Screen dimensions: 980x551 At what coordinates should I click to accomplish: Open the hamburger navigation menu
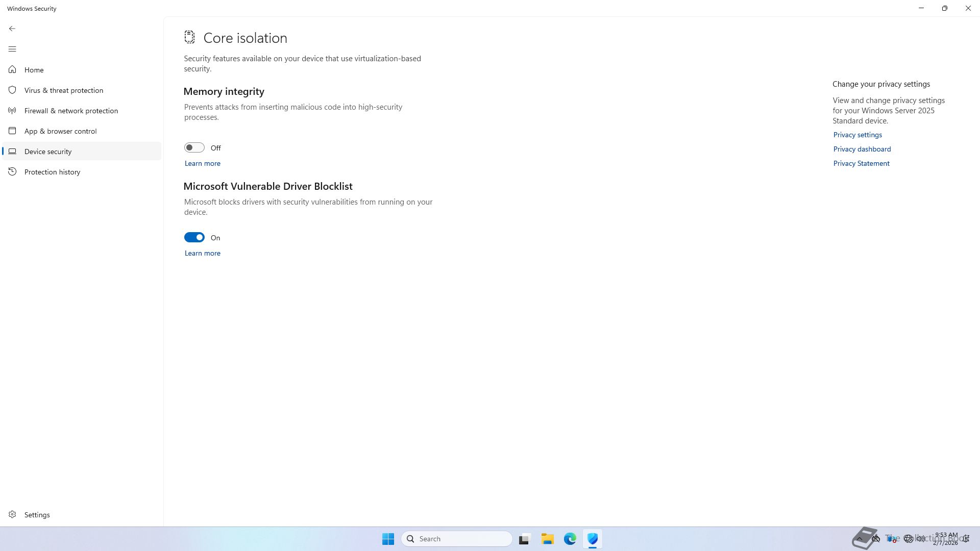tap(12, 49)
